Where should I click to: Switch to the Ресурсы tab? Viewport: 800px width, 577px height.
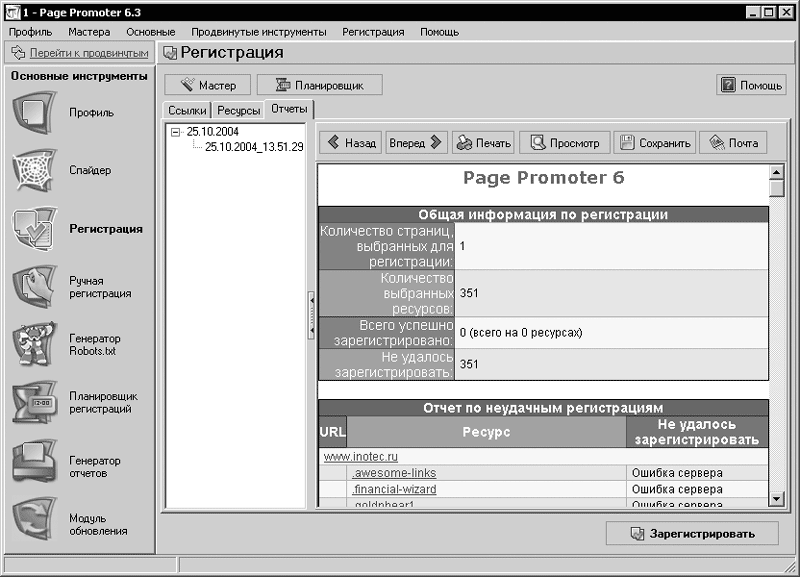[239, 111]
